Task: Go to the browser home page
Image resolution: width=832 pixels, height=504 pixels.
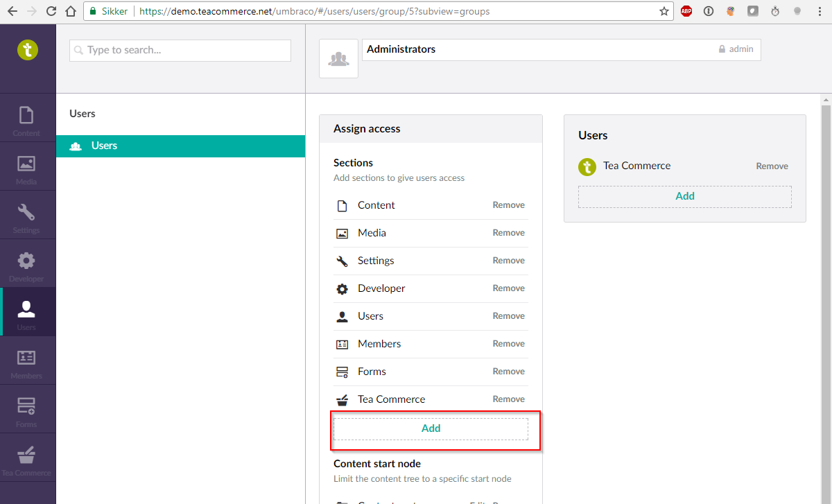Action: coord(70,11)
